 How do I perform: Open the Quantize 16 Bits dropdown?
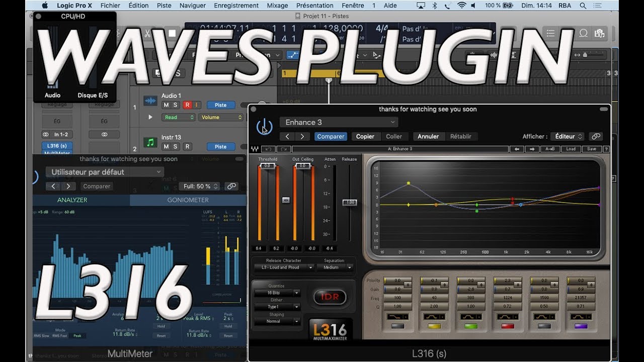[x=277, y=293]
